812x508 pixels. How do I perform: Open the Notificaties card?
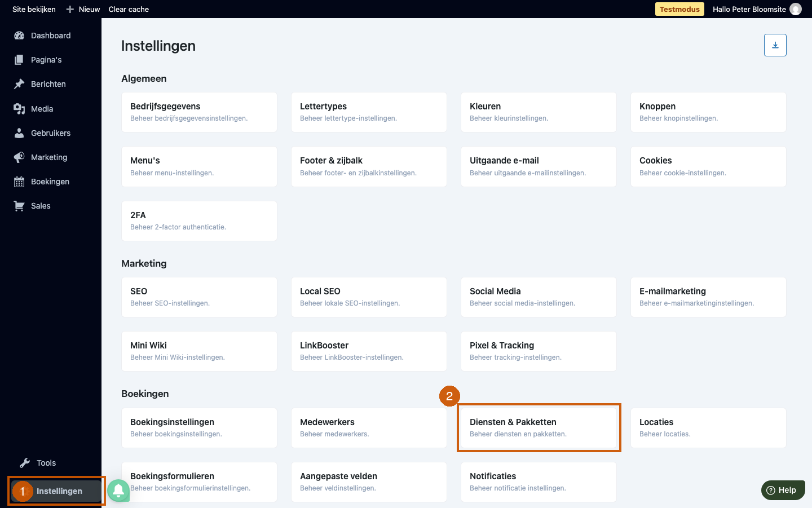click(539, 482)
